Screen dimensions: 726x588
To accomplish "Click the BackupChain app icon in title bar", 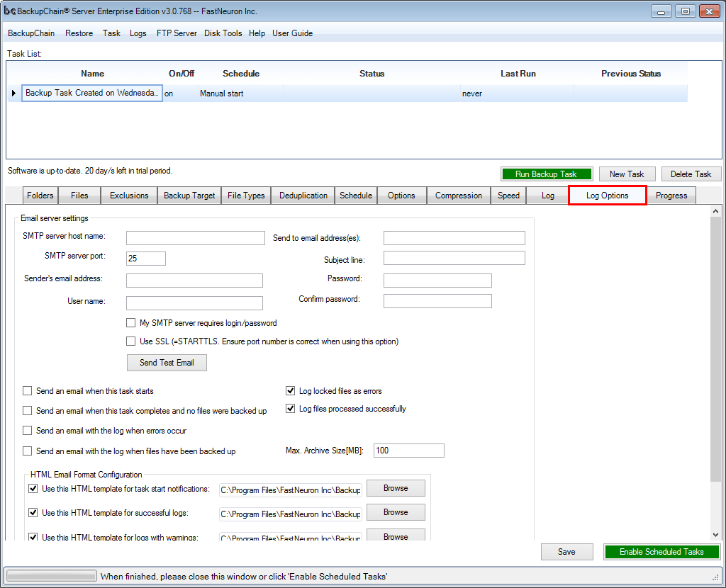I will point(9,11).
